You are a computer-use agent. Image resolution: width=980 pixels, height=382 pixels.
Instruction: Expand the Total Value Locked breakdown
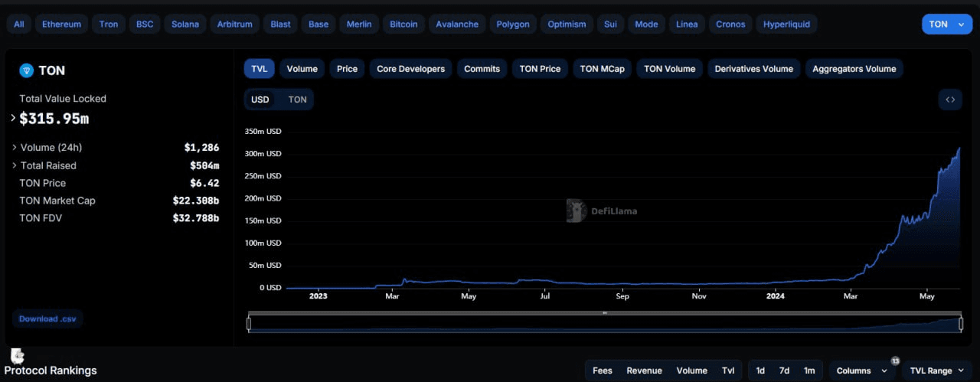pyautogui.click(x=13, y=119)
